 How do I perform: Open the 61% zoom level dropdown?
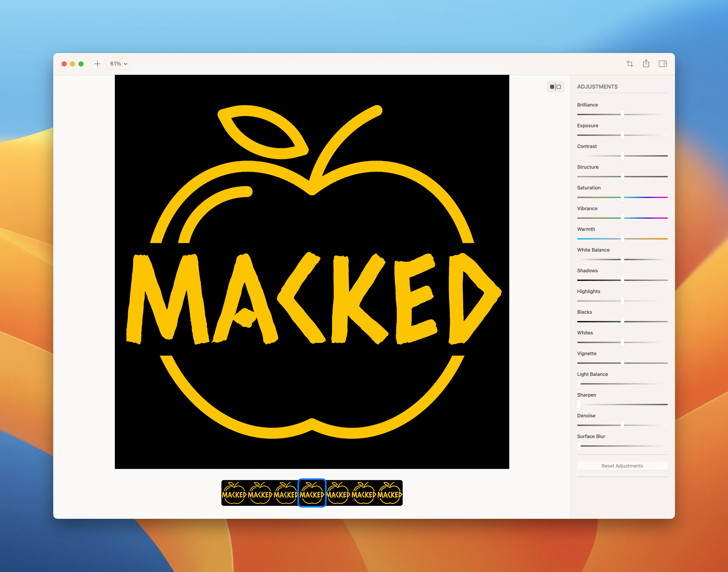click(119, 64)
